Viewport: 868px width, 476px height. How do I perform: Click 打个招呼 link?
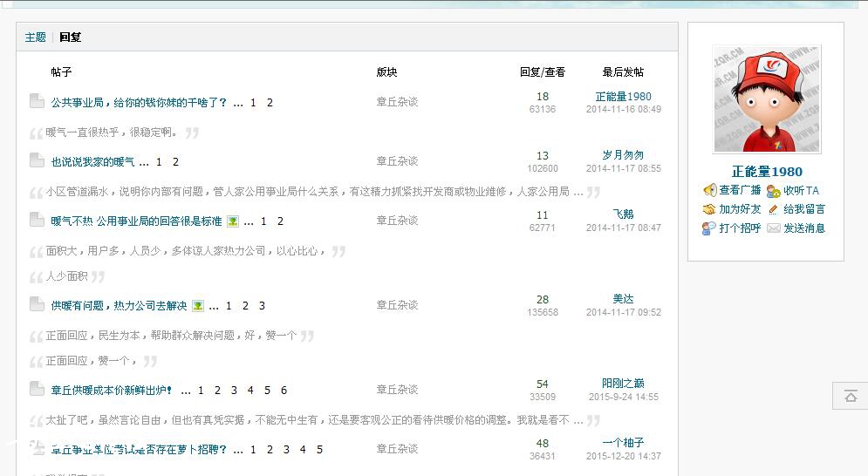coord(740,228)
